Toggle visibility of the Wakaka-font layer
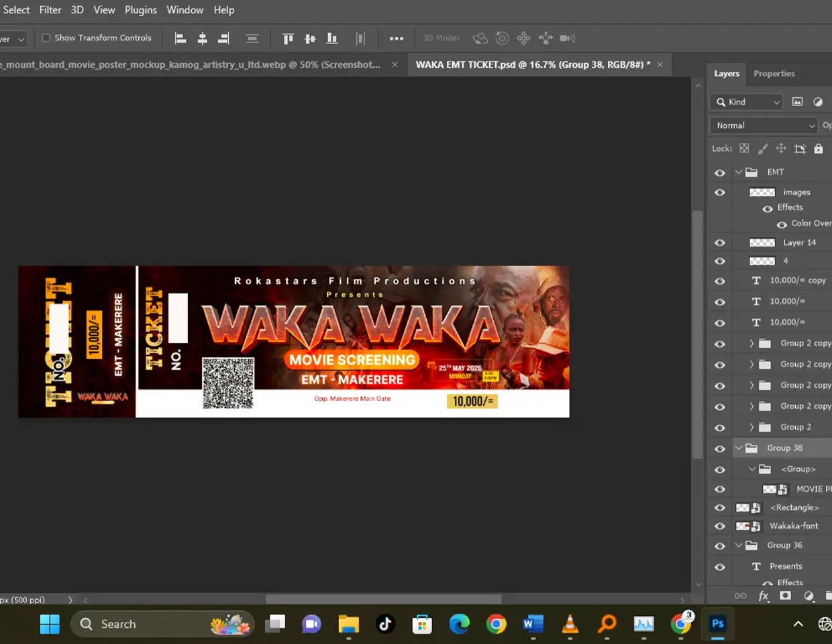The image size is (832, 644). point(720,527)
